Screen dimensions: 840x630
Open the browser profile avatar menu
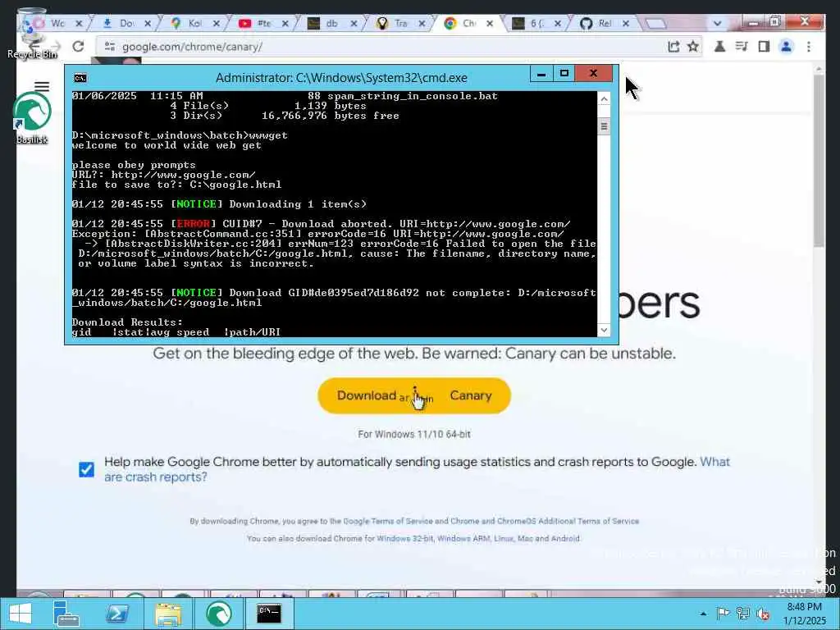(787, 47)
